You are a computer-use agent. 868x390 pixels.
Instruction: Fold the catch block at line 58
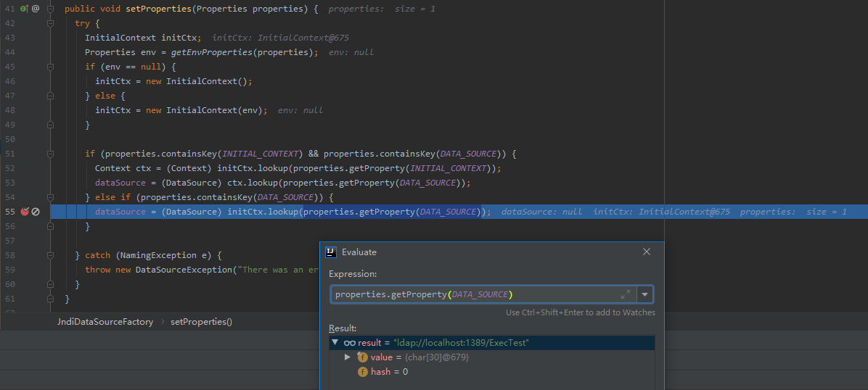[50, 255]
